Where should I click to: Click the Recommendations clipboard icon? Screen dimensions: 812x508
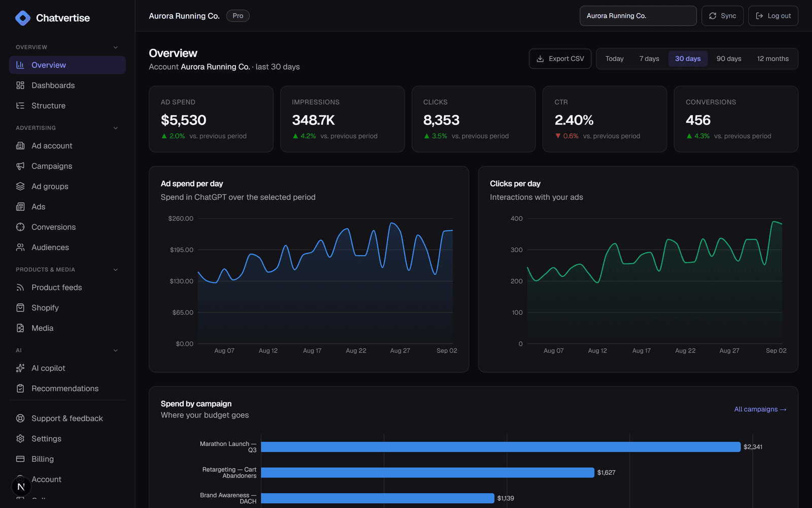point(20,389)
